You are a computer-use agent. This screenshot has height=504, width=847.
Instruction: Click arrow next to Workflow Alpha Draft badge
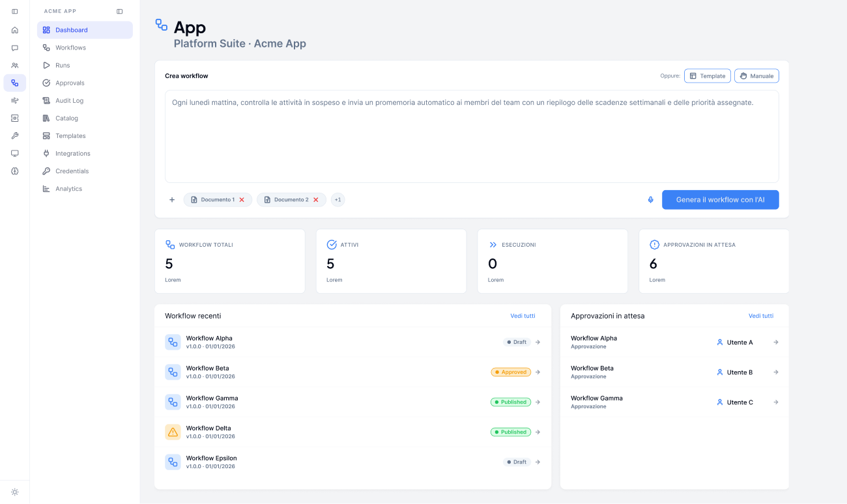538,342
